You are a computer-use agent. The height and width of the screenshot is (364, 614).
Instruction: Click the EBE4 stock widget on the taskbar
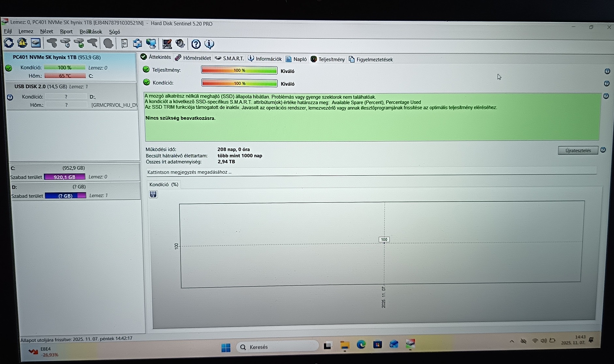point(44,352)
